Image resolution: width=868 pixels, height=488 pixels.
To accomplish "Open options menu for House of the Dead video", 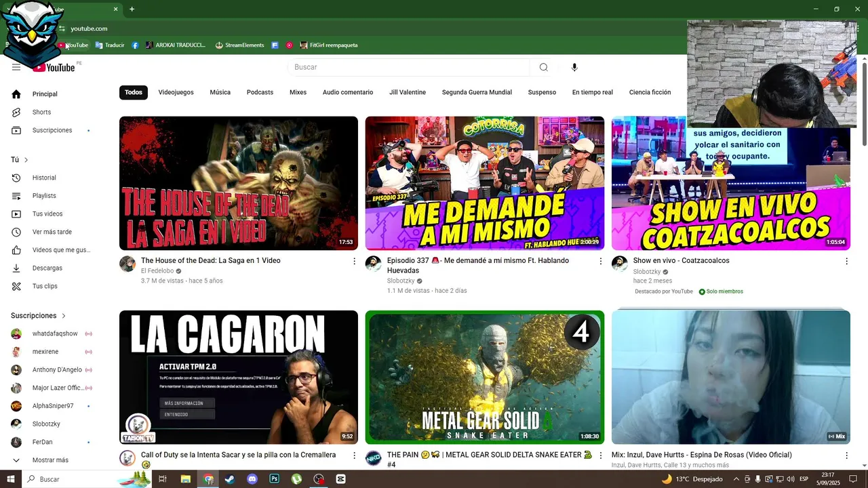I will 354,261.
